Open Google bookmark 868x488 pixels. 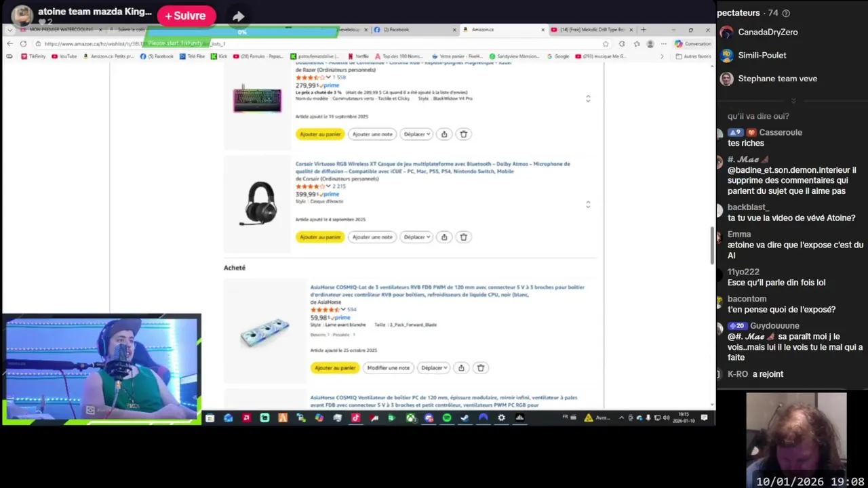[x=558, y=56]
